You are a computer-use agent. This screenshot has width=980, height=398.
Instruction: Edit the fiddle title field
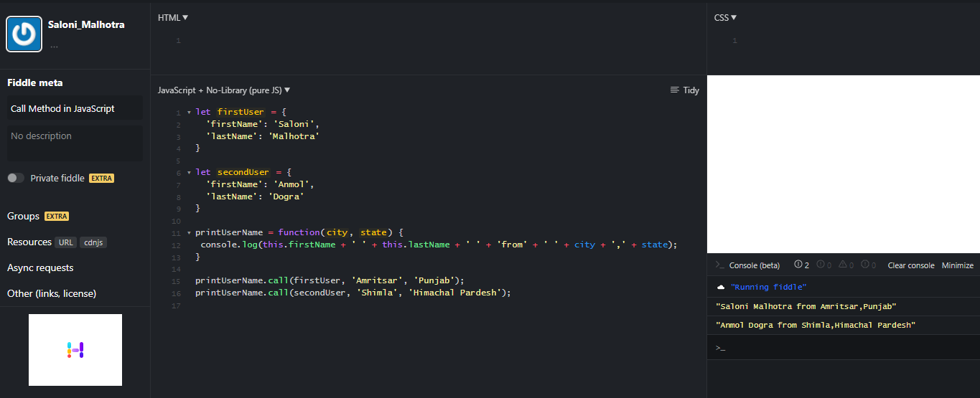(x=75, y=108)
